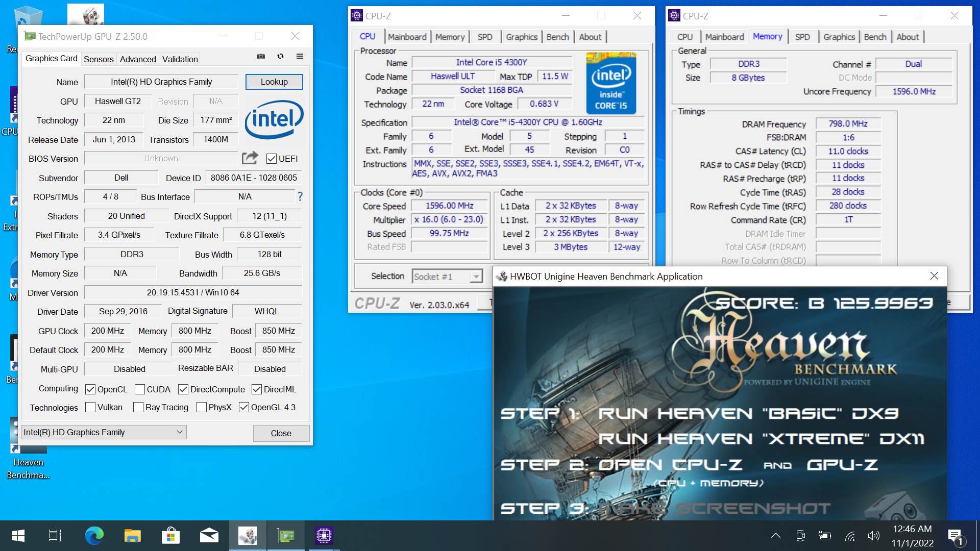
Task: Click the Uncore Frequency value
Action: (914, 91)
